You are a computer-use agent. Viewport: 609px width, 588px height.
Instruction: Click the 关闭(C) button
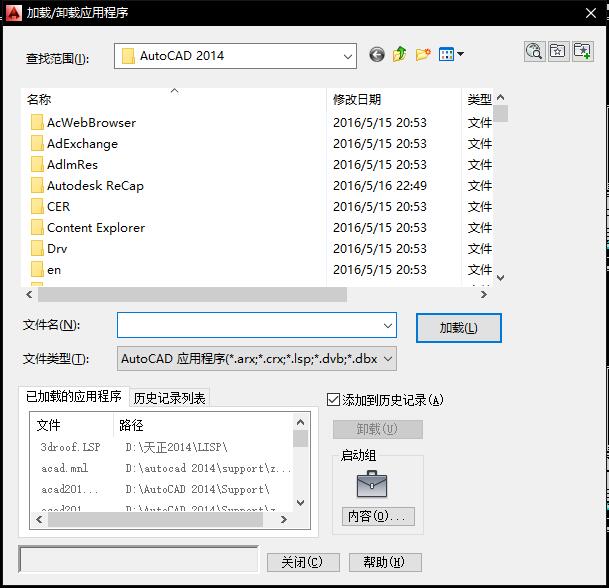tap(303, 562)
